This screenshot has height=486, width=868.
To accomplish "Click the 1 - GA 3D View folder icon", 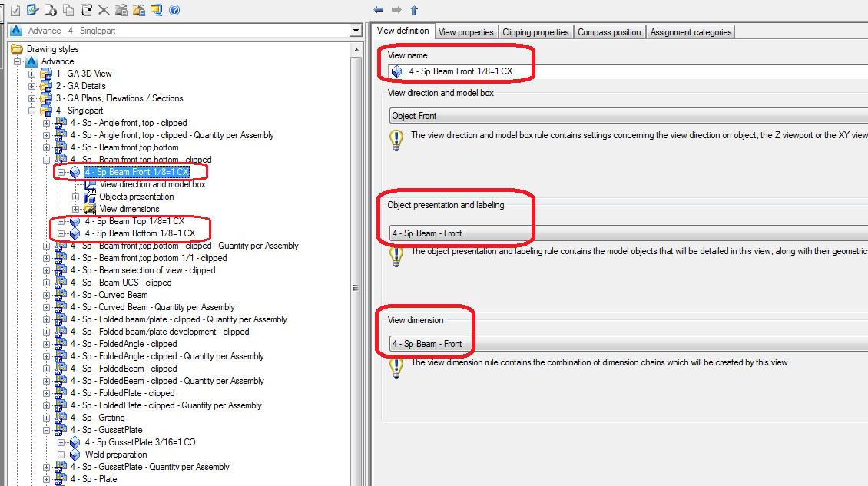I will [46, 74].
